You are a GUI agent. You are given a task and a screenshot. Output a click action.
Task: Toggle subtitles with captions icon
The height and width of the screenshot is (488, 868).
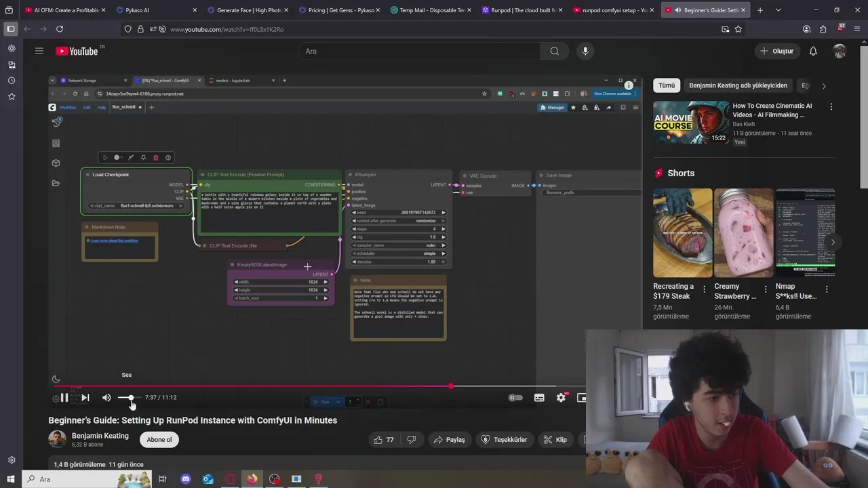tap(539, 398)
